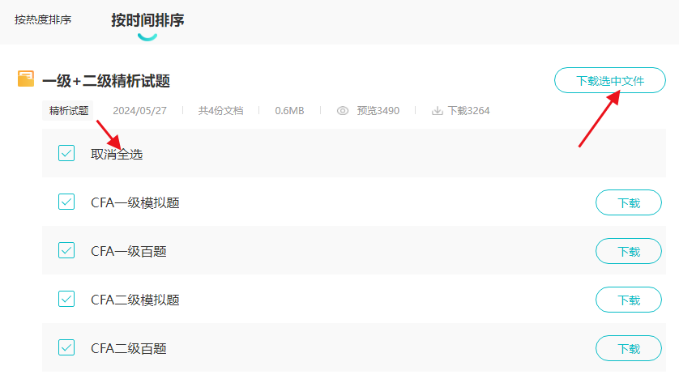
Task: Click the 共4份文档 text
Action: coord(220,111)
